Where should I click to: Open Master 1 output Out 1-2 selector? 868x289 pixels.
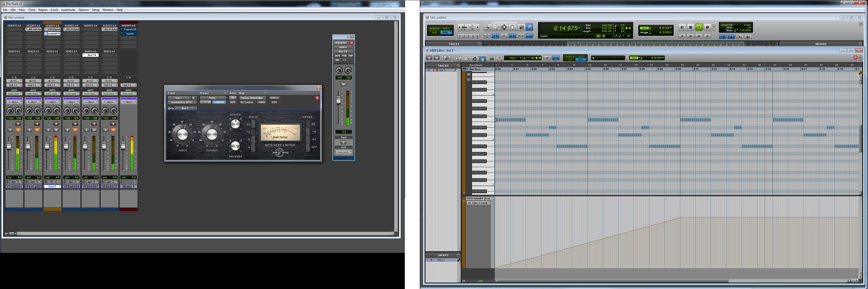pyautogui.click(x=128, y=85)
